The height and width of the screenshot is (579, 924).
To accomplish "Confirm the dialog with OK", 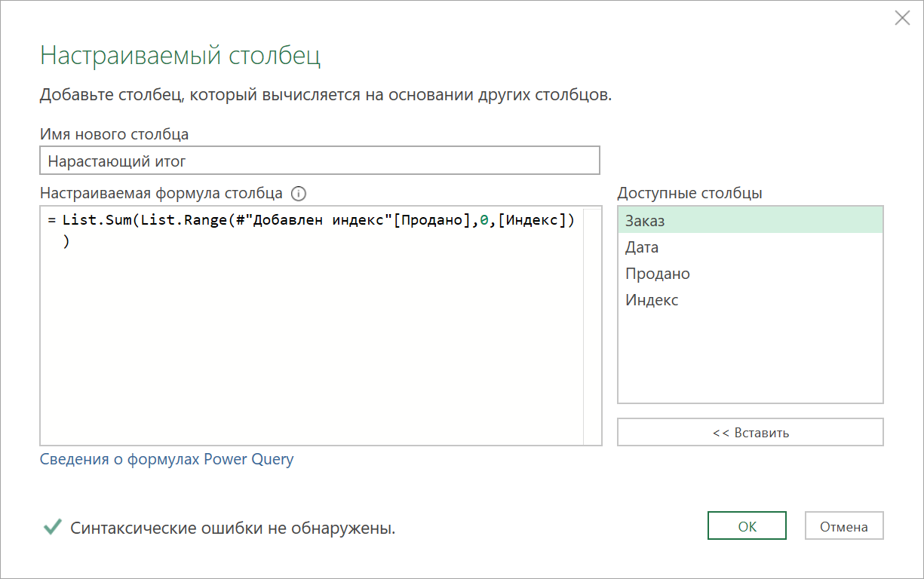I will tap(747, 527).
